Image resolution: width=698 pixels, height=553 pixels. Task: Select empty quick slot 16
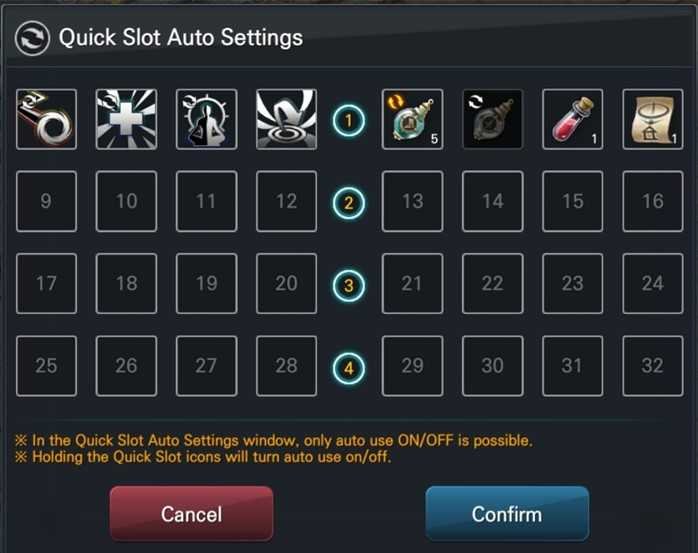tap(653, 201)
